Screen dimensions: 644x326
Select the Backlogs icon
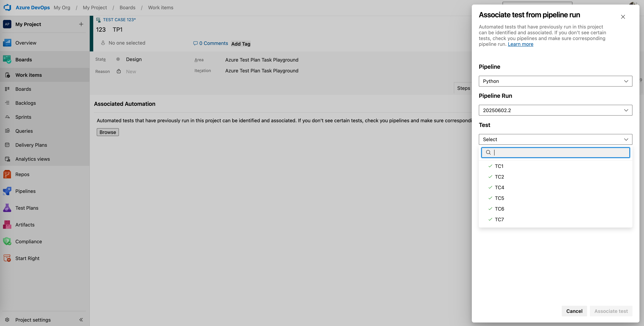coord(7,103)
